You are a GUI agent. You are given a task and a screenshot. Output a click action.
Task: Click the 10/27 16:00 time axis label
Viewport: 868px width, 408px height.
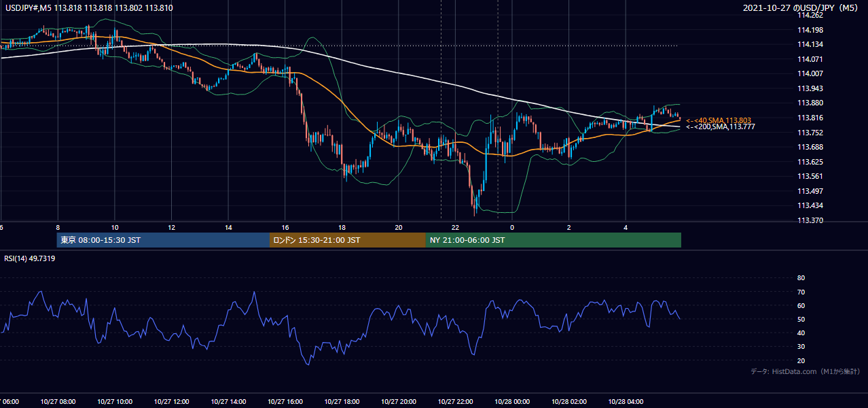click(285, 402)
